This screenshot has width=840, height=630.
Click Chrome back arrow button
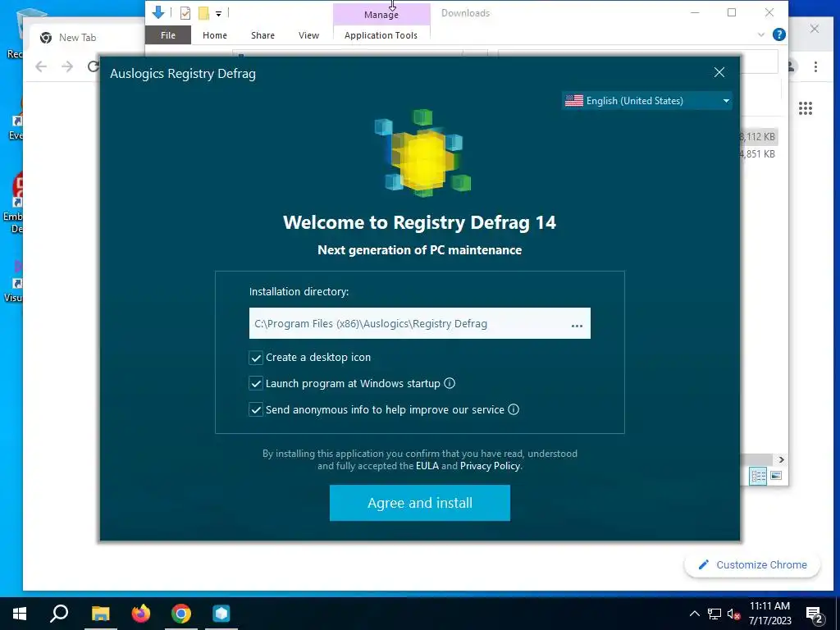pyautogui.click(x=41, y=66)
